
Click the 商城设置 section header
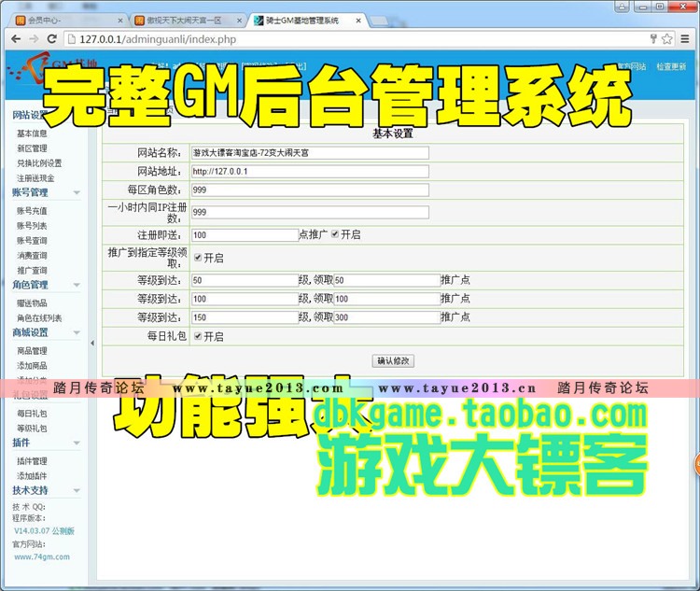[30, 332]
